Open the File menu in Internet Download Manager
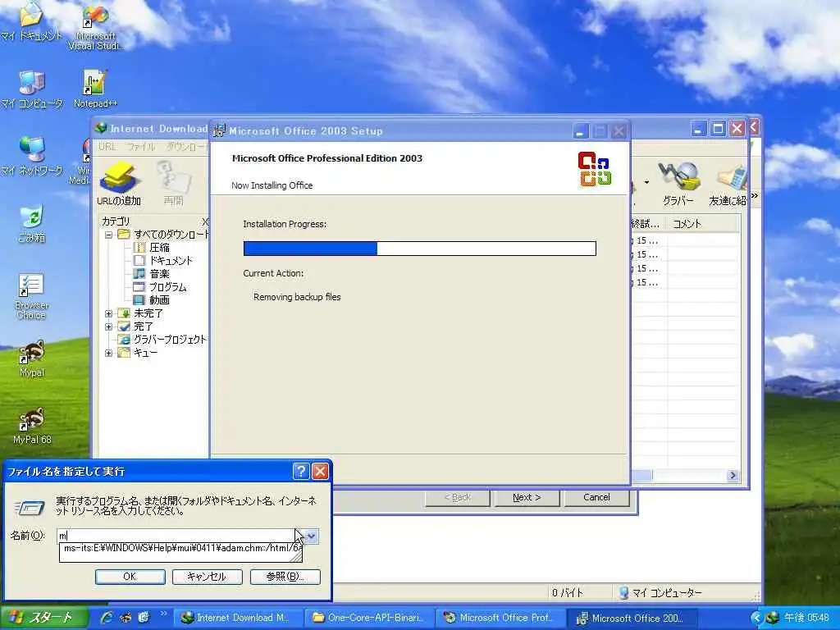This screenshot has width=840, height=630. coord(141,147)
